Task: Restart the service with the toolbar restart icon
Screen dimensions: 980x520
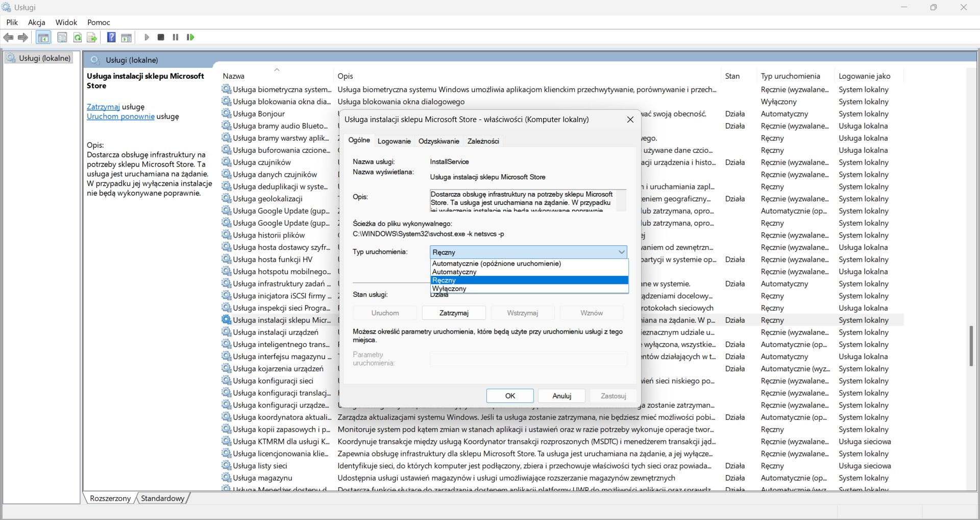Action: [190, 37]
